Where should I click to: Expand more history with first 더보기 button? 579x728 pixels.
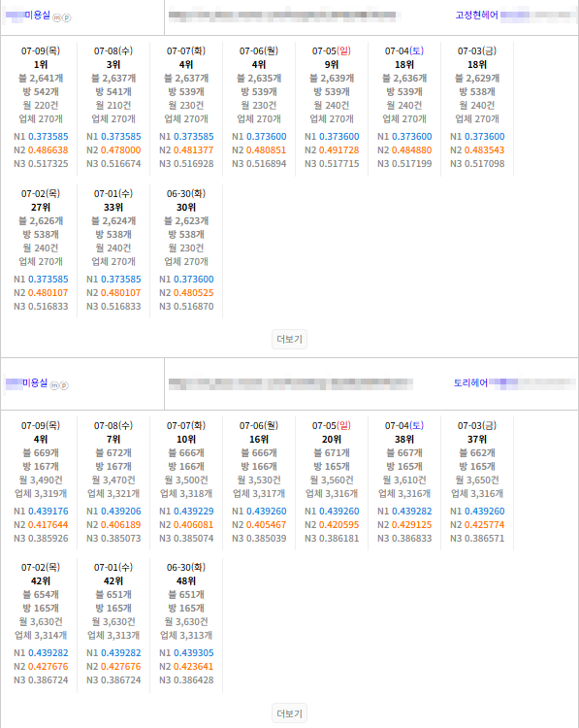point(289,340)
